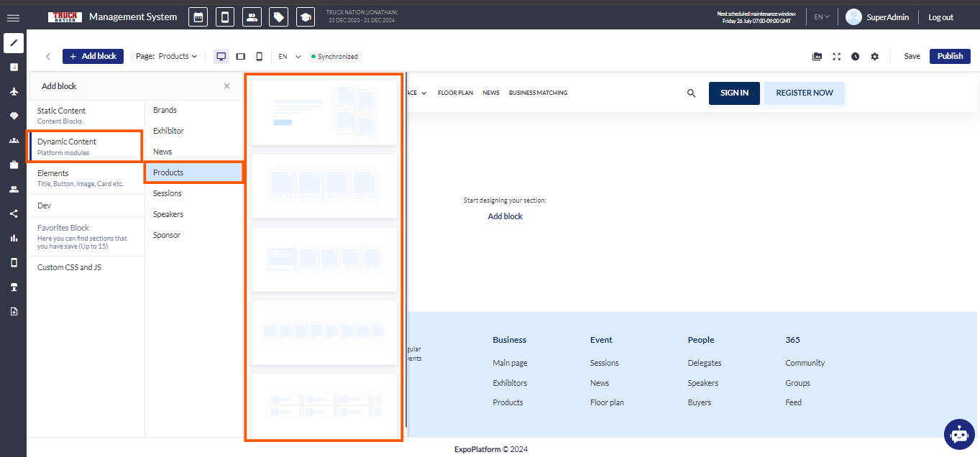Open the page settings gear icon
Image resolution: width=980 pixels, height=457 pixels.
click(x=874, y=56)
